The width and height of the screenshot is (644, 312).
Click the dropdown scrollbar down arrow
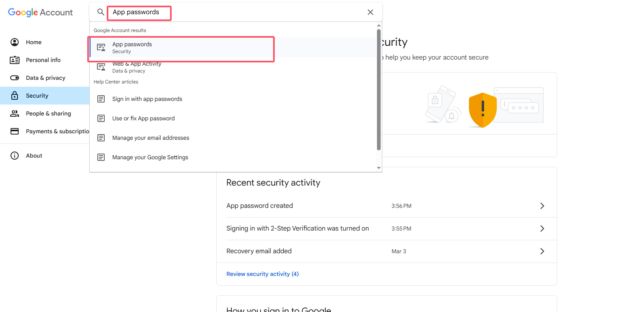[x=379, y=168]
